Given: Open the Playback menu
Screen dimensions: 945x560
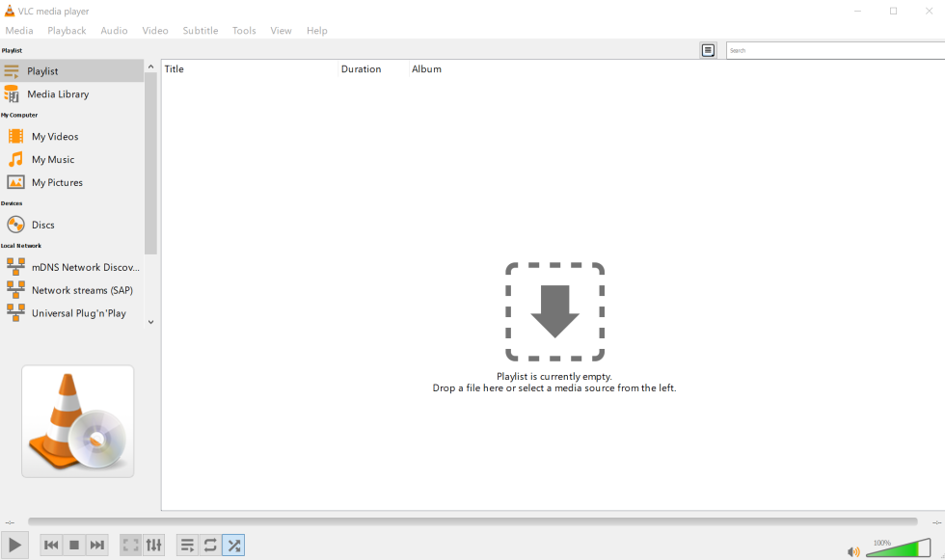Looking at the screenshot, I should [x=67, y=30].
